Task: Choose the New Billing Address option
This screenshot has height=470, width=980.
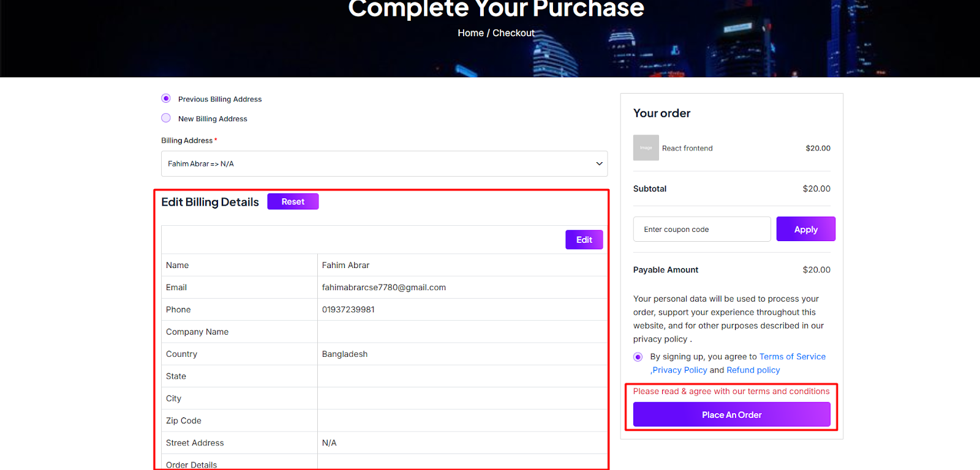Action: (x=166, y=118)
